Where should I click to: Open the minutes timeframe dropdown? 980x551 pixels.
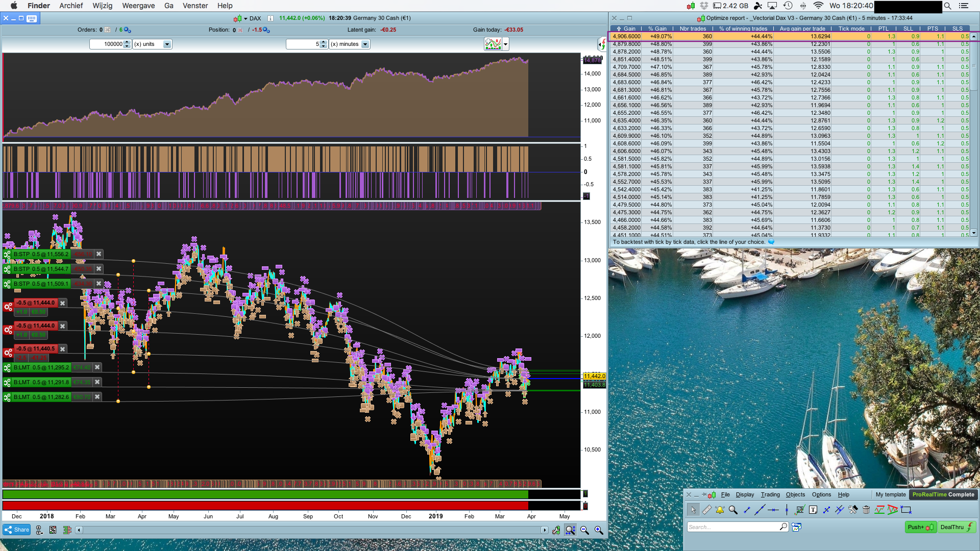pyautogui.click(x=365, y=44)
